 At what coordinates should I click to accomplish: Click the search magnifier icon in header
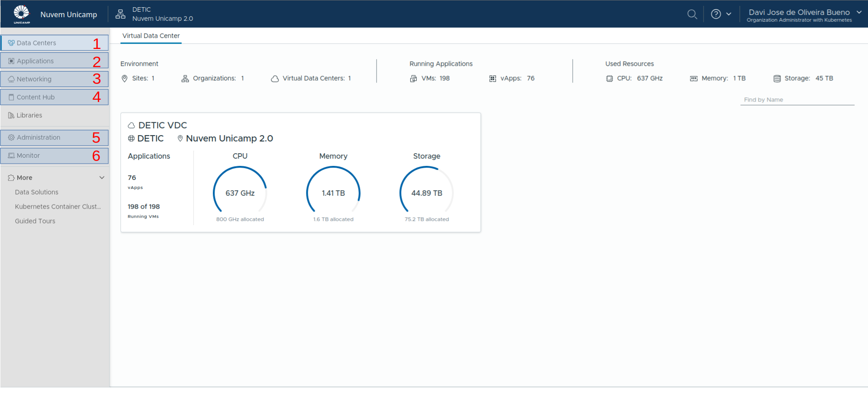(692, 14)
